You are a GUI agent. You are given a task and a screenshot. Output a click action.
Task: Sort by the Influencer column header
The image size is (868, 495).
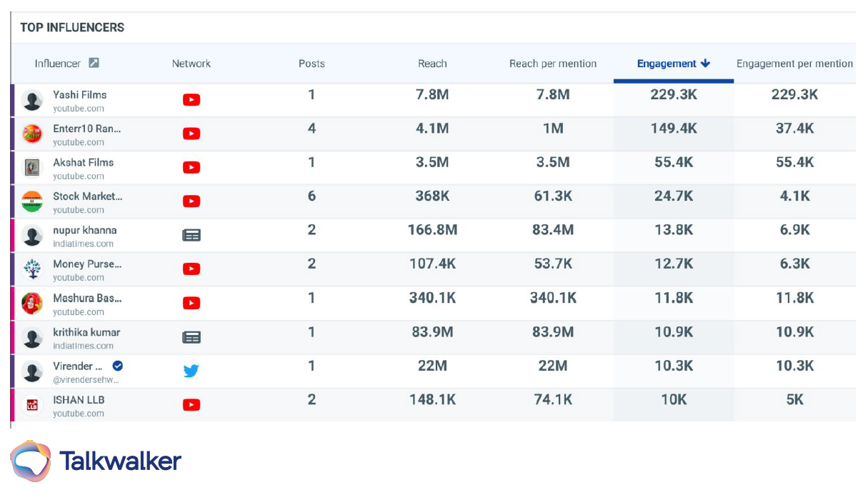coord(58,64)
